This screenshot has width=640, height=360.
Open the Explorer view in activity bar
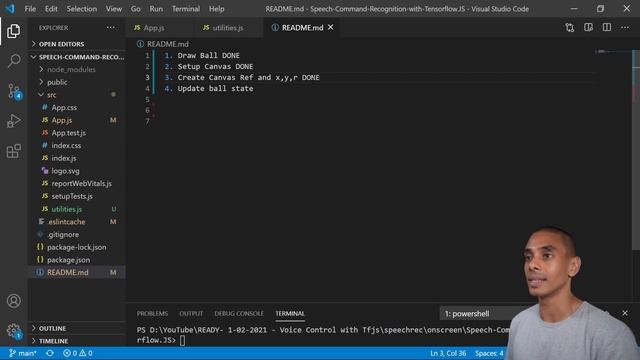[x=13, y=31]
